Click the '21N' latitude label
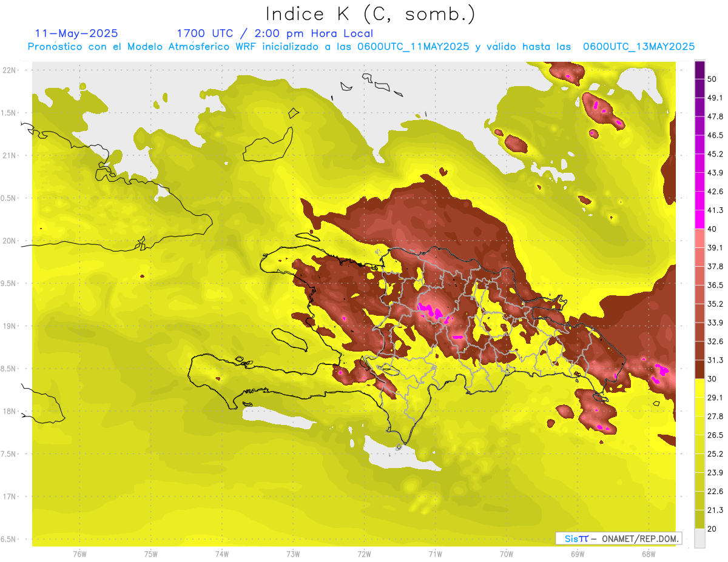728x562 pixels. point(10,155)
